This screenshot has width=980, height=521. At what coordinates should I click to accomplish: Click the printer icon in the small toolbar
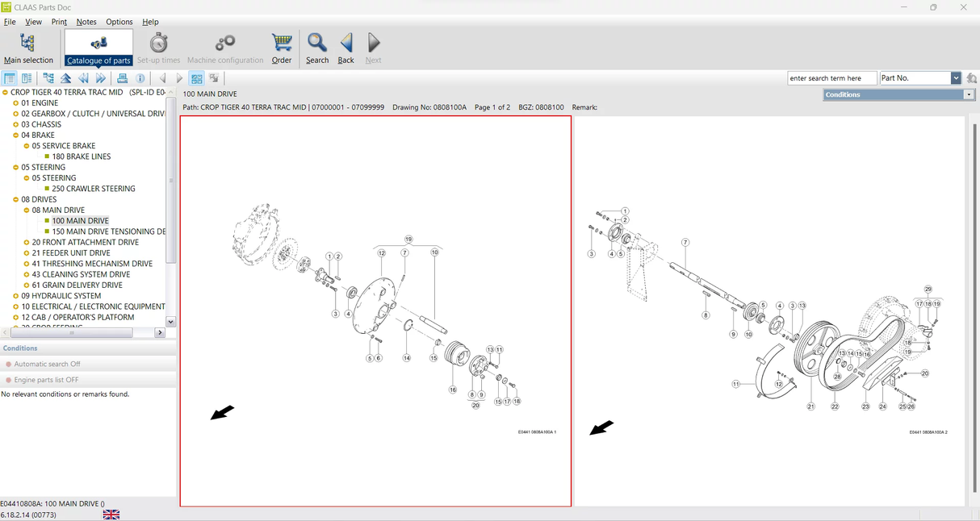pos(123,78)
